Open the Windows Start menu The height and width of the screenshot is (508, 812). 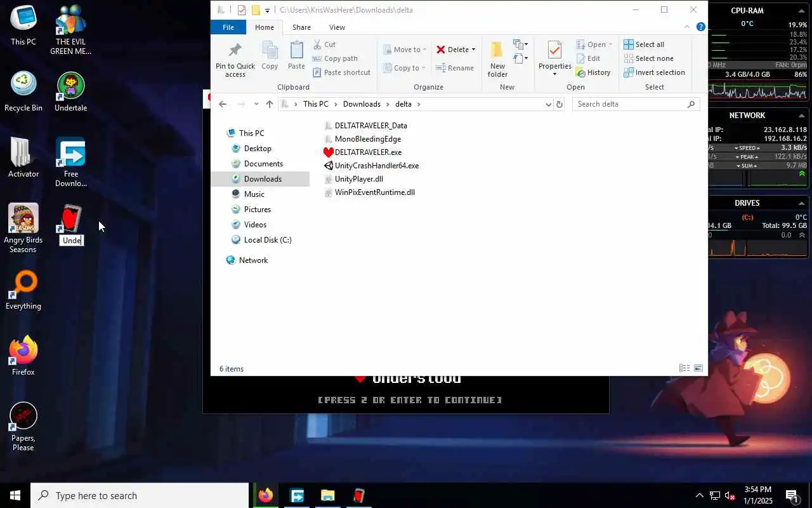pyautogui.click(x=15, y=495)
